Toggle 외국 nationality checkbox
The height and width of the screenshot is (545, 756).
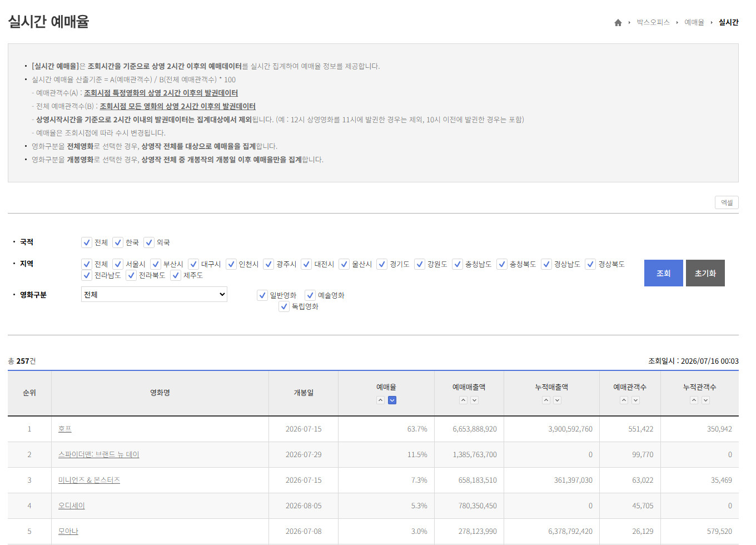149,242
